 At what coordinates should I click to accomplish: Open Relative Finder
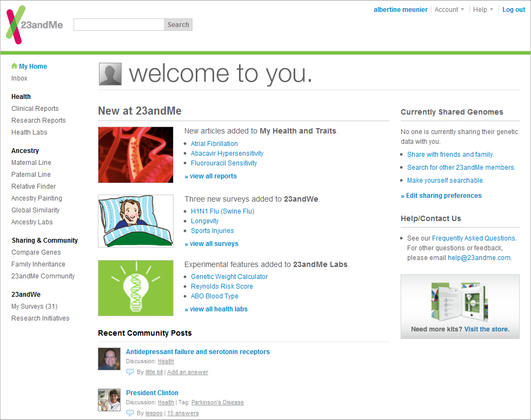point(34,186)
